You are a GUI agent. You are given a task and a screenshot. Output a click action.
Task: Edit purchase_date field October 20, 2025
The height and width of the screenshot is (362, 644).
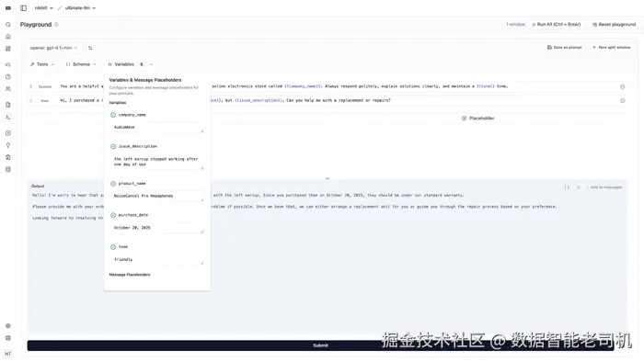(157, 228)
